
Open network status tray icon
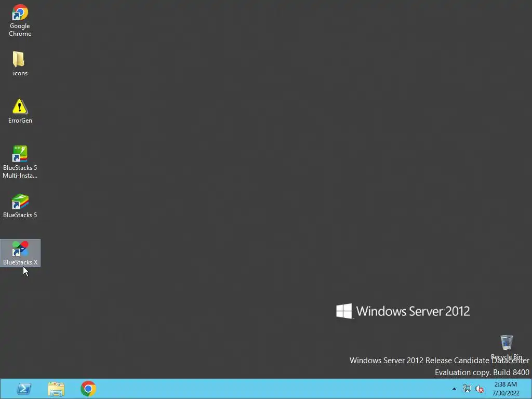coord(467,389)
